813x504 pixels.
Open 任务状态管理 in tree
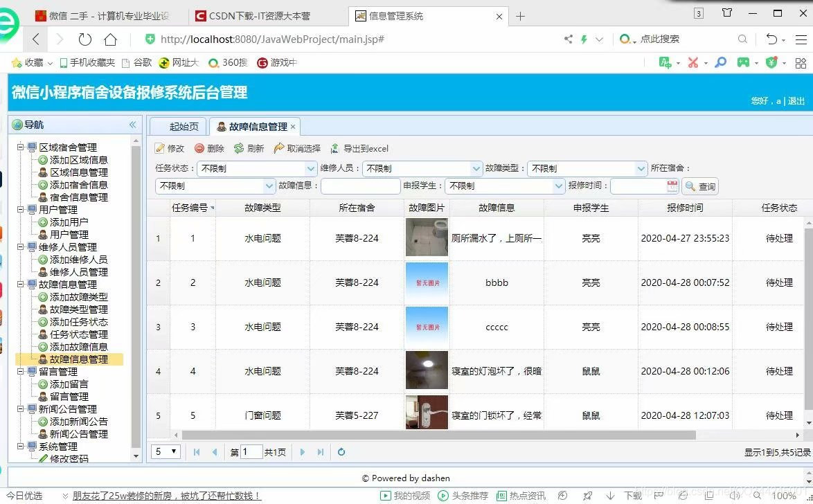pos(78,334)
